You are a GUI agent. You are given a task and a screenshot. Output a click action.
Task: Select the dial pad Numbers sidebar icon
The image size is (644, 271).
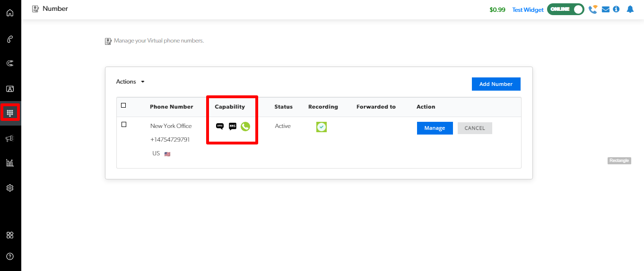(x=10, y=113)
